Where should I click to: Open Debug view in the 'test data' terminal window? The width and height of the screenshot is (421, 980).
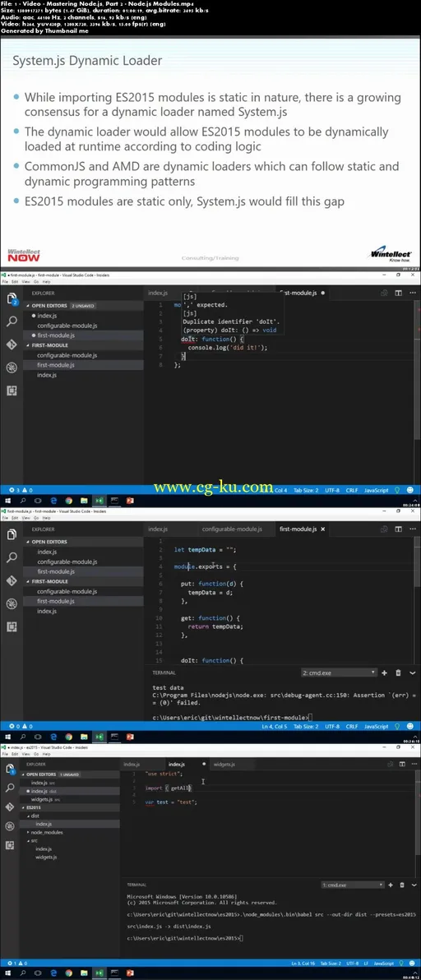12,603
